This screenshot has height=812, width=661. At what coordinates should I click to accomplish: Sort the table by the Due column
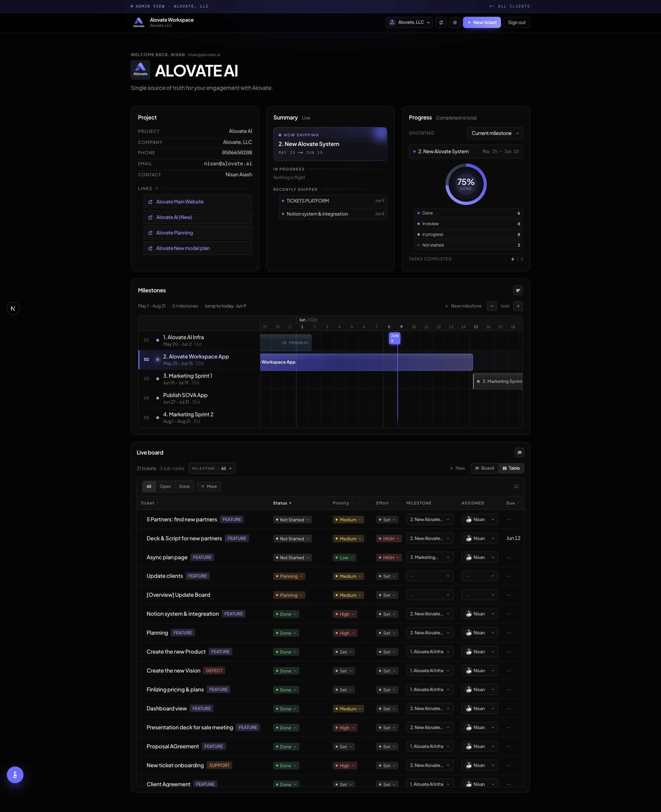coord(512,503)
